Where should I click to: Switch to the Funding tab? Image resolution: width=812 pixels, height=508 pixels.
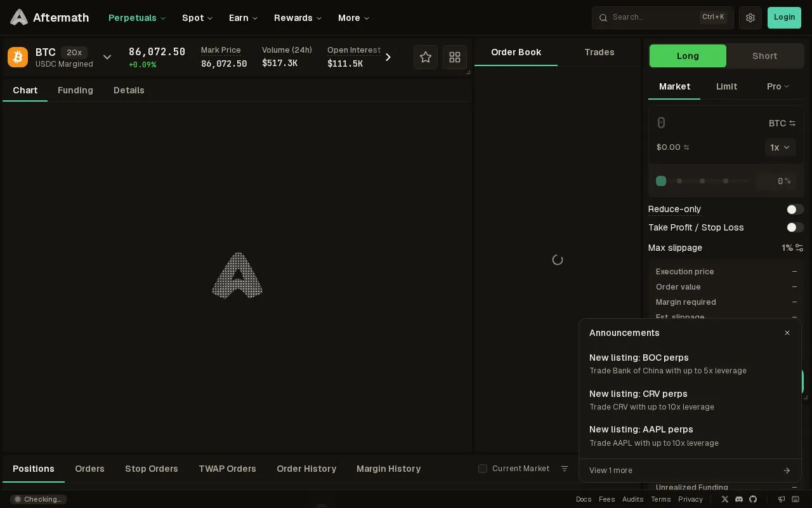75,90
